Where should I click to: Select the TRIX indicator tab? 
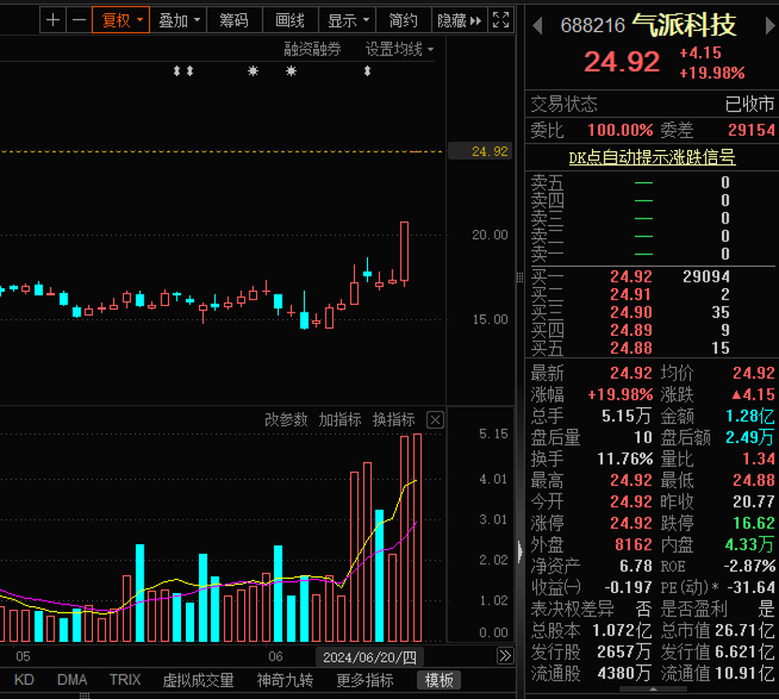coord(125,679)
